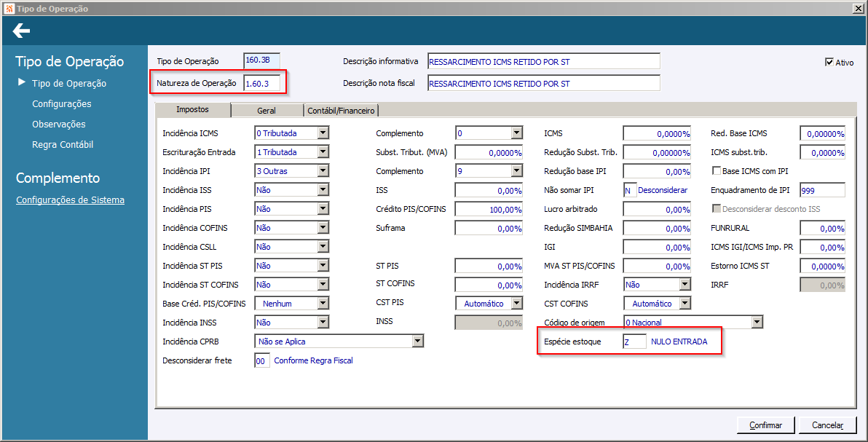Viewport: 868px width, 442px height.
Task: Switch to the Contábil/Financeiro tab
Action: [x=341, y=111]
